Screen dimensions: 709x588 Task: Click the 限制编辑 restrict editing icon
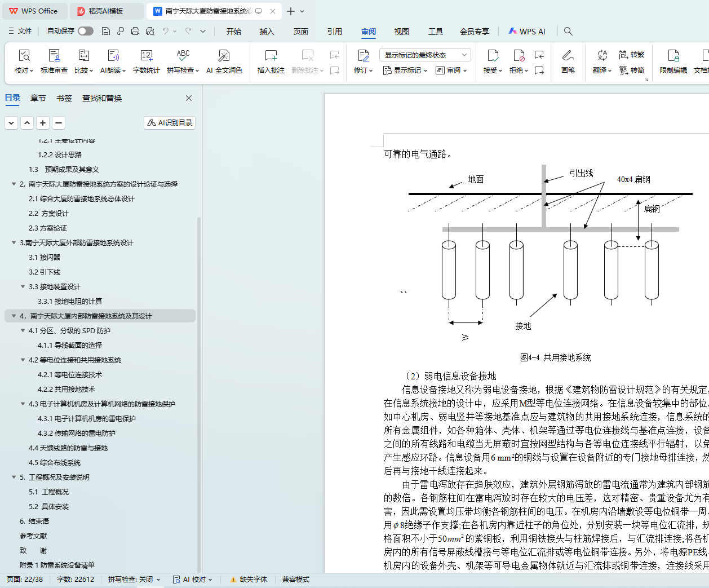[x=673, y=56]
